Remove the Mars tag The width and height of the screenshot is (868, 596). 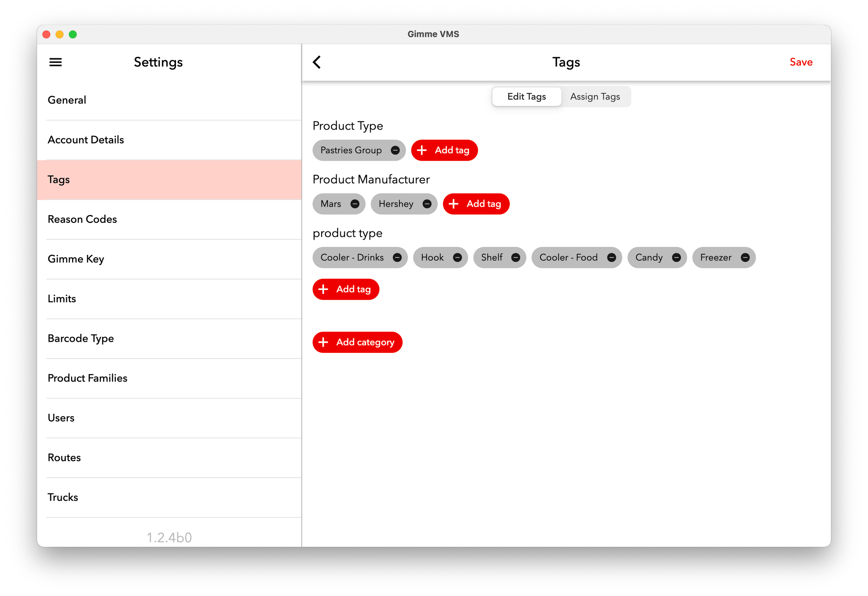coord(355,204)
